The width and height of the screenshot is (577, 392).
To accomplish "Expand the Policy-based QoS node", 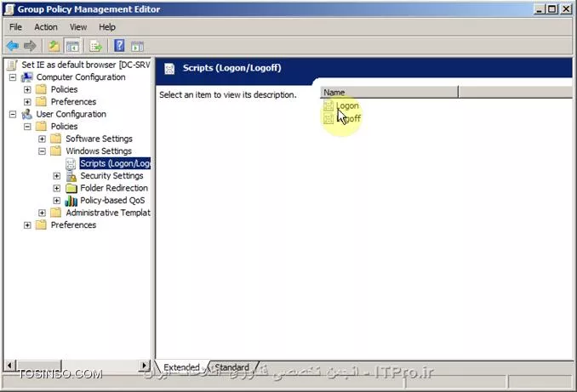I will 57,201.
